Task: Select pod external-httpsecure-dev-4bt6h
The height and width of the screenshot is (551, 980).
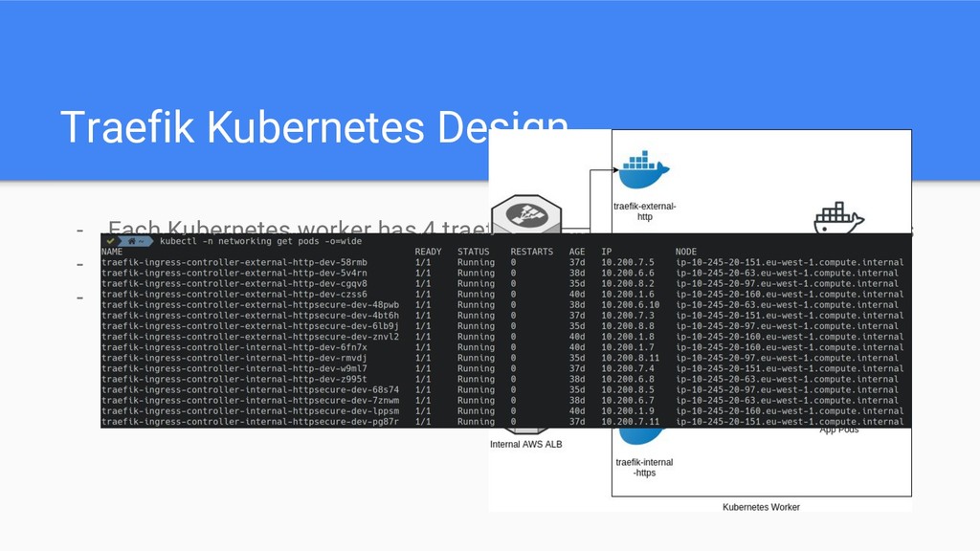Action: (x=250, y=316)
